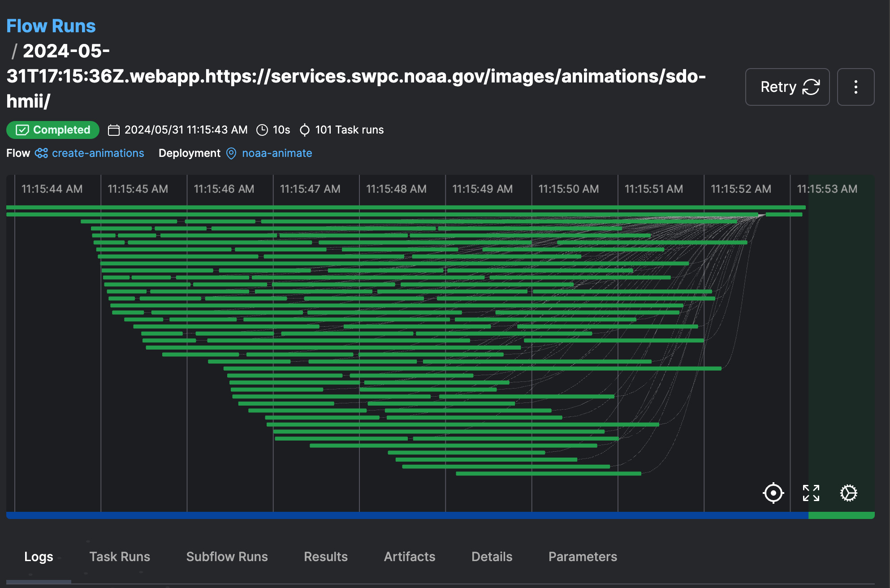
Task: Click the green end segment of the progress bar
Action: (x=842, y=515)
